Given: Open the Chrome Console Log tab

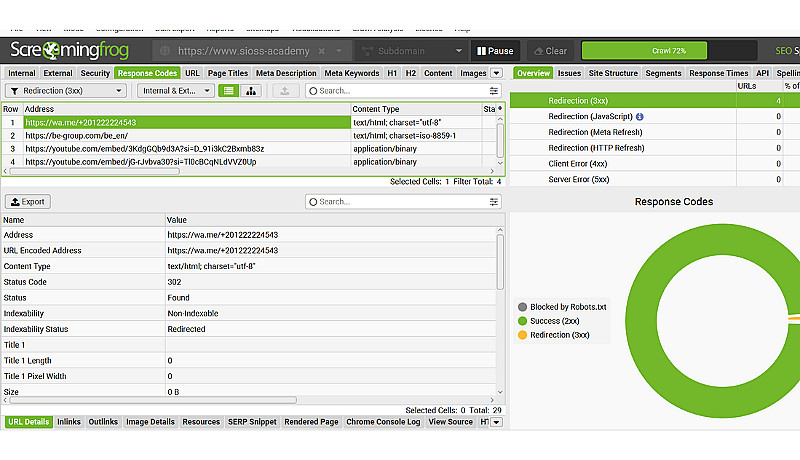Looking at the screenshot, I should click(383, 422).
